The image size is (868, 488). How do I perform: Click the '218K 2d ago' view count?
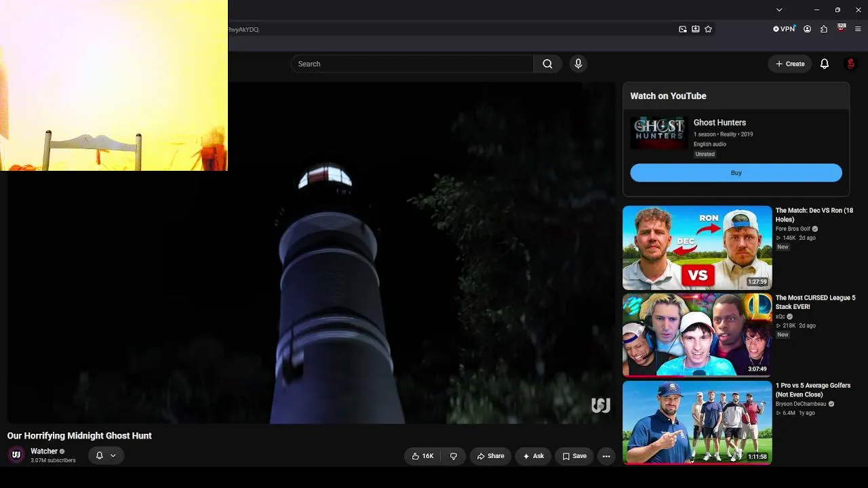(795, 325)
